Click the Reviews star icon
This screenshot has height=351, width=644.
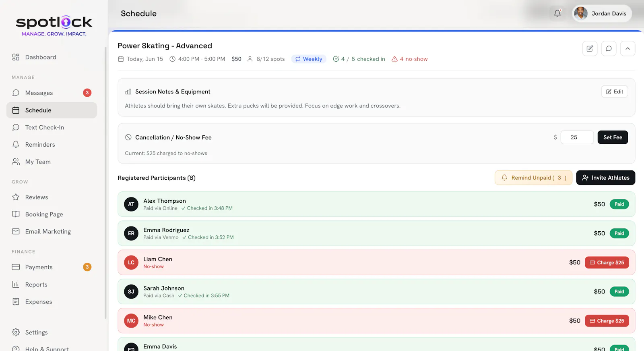(16, 197)
